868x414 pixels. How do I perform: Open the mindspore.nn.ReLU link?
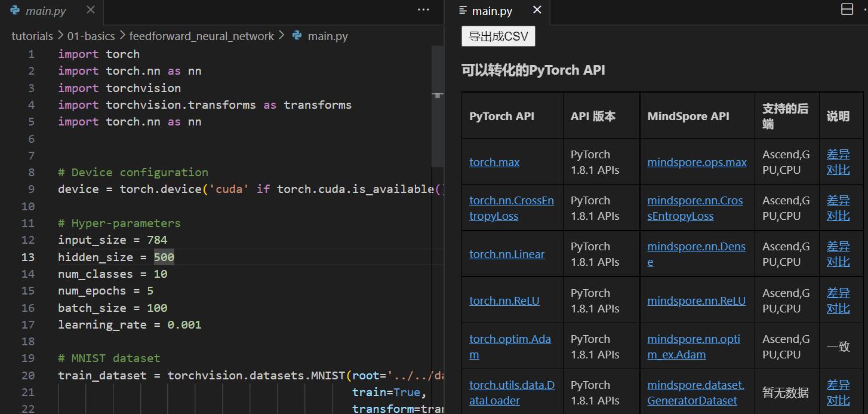click(x=696, y=300)
